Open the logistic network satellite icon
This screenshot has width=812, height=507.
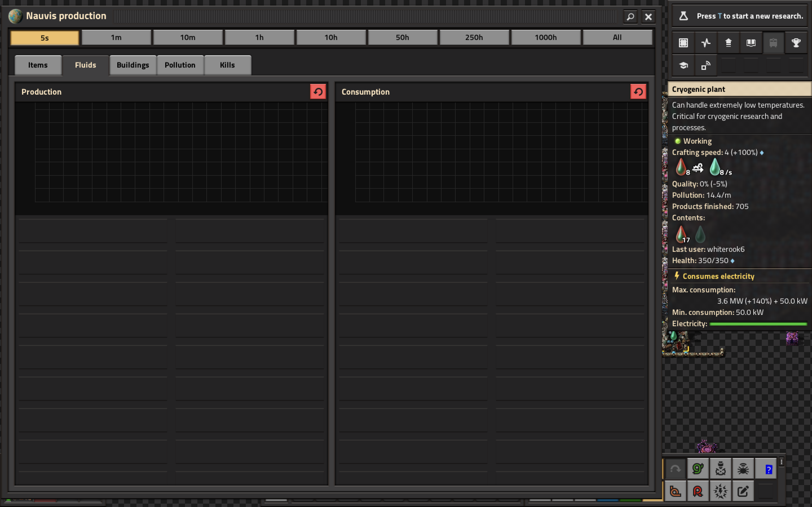[706, 65]
